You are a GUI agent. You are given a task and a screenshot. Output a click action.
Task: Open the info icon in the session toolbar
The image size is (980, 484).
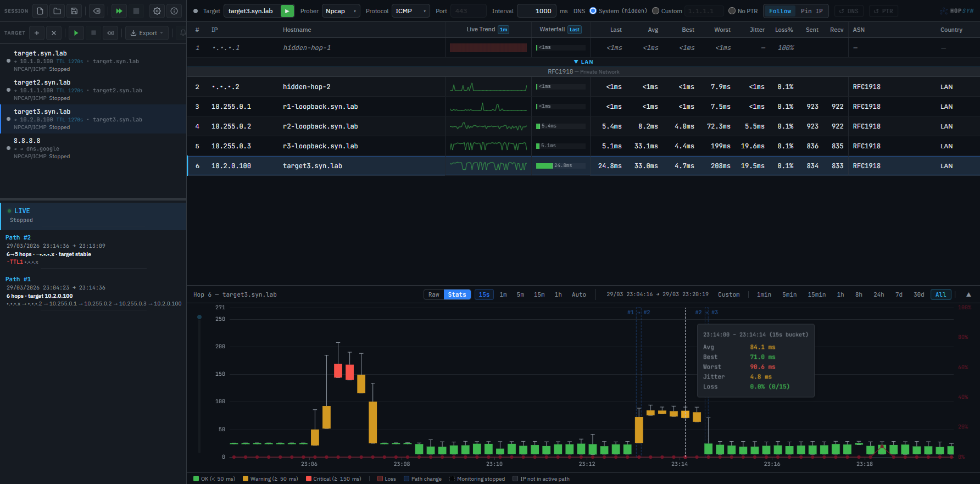pyautogui.click(x=174, y=11)
